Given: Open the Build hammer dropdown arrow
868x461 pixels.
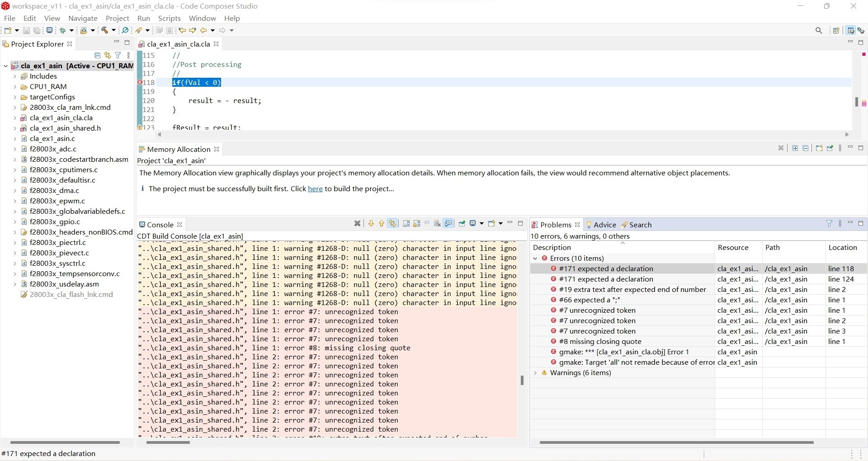Looking at the screenshot, I should coord(113,30).
